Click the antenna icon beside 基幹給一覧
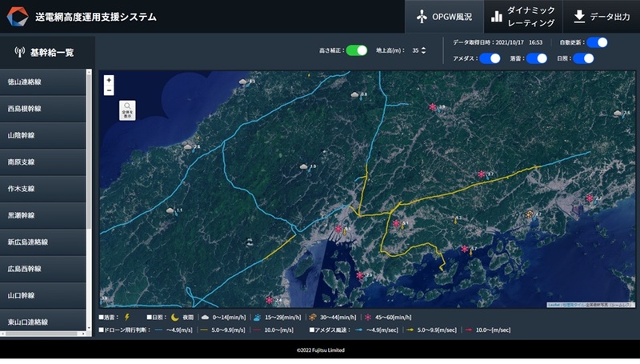 [x=19, y=53]
